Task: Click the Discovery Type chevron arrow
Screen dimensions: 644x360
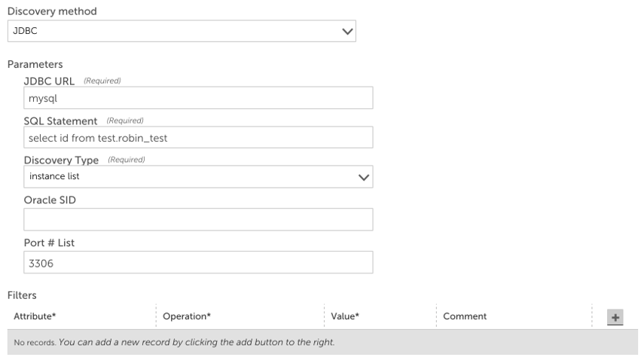Action: [x=364, y=177]
